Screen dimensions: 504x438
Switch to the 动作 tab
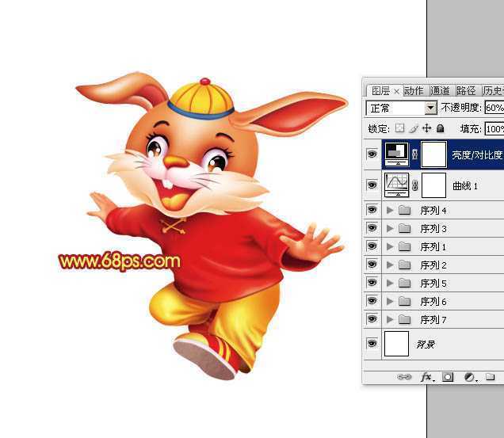(x=414, y=91)
